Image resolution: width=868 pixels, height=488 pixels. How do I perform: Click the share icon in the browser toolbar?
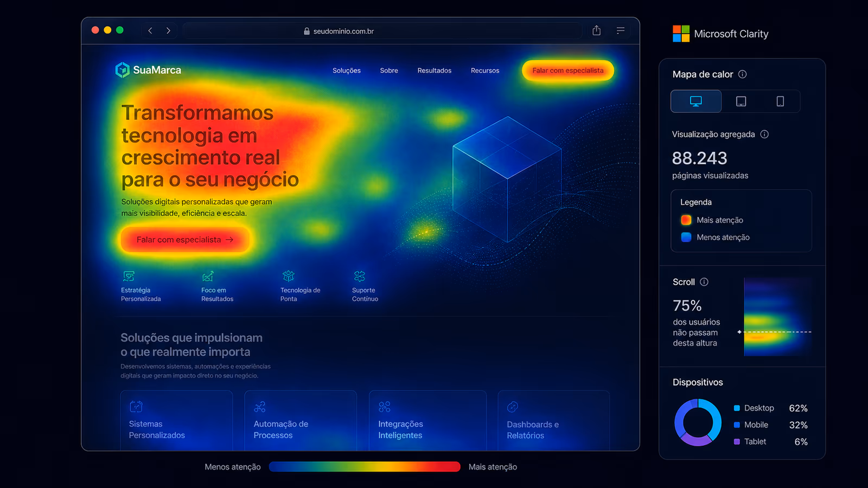596,30
